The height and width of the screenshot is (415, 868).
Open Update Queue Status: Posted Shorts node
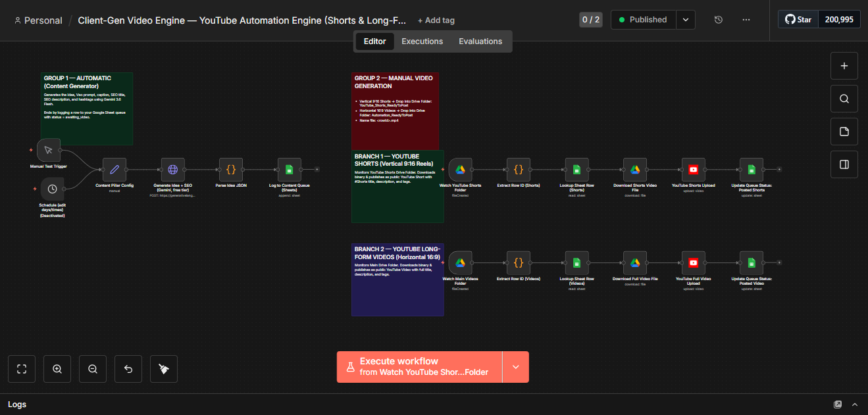tap(752, 170)
